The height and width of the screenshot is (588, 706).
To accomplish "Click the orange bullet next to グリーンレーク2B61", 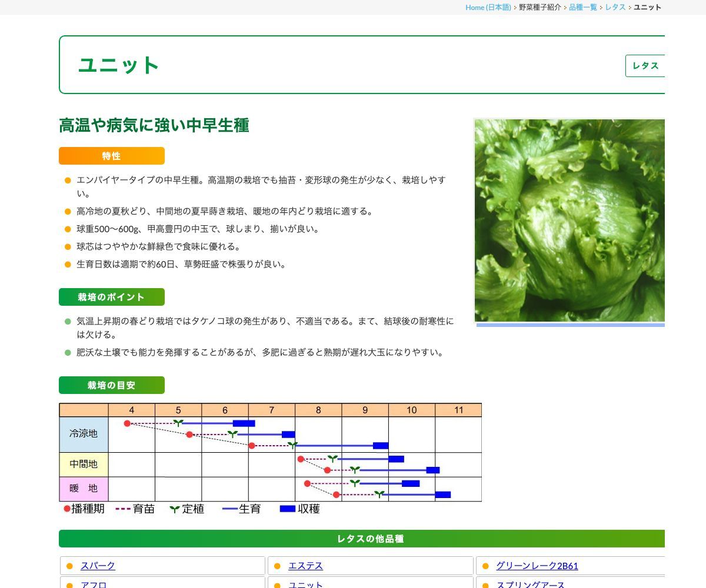I will click(485, 566).
